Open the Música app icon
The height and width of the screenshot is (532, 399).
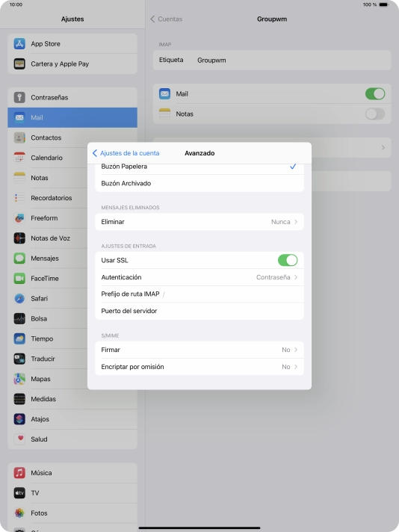(19, 473)
